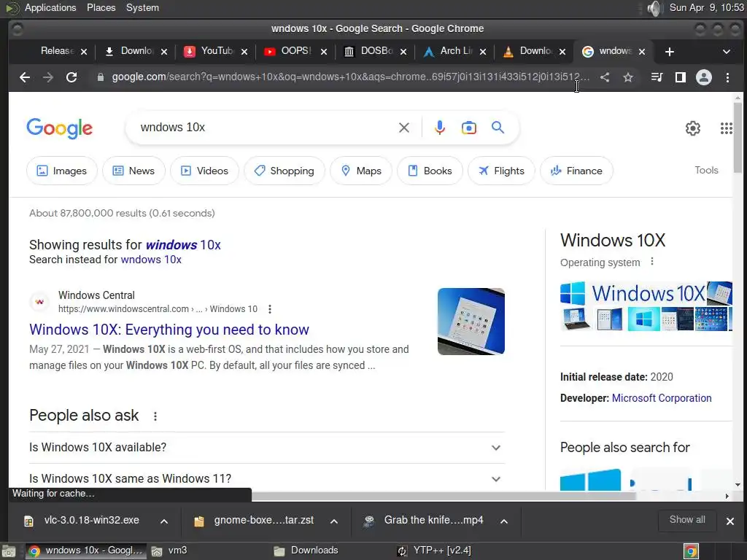Open more options beside Operating system
This screenshot has width=747, height=560.
click(x=651, y=262)
